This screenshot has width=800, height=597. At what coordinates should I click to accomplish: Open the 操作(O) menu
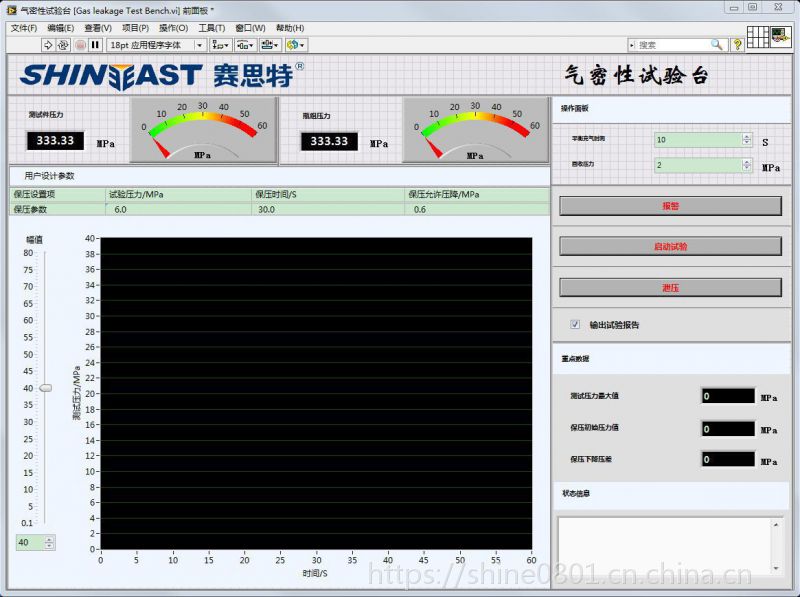point(173,28)
